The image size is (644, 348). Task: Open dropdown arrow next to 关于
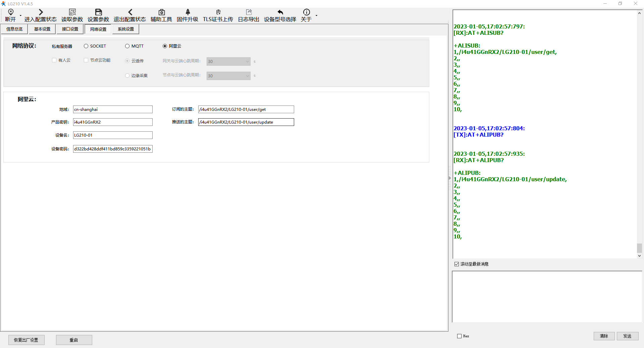[x=316, y=15]
